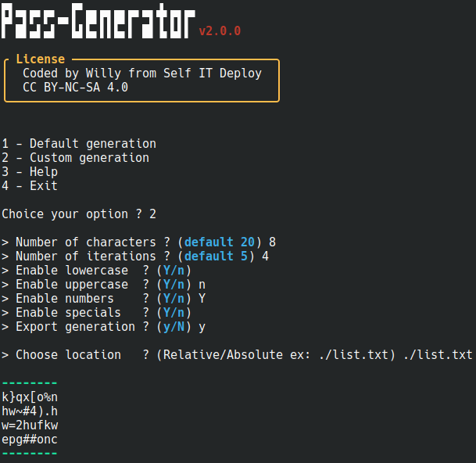The height and width of the screenshot is (463, 476).
Task: Click the 'Coded by Willy' credit line
Action: point(141,74)
